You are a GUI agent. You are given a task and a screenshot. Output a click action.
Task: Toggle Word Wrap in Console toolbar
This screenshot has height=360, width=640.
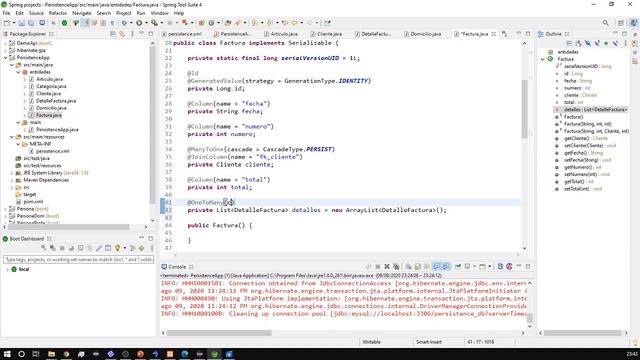tap(427, 267)
